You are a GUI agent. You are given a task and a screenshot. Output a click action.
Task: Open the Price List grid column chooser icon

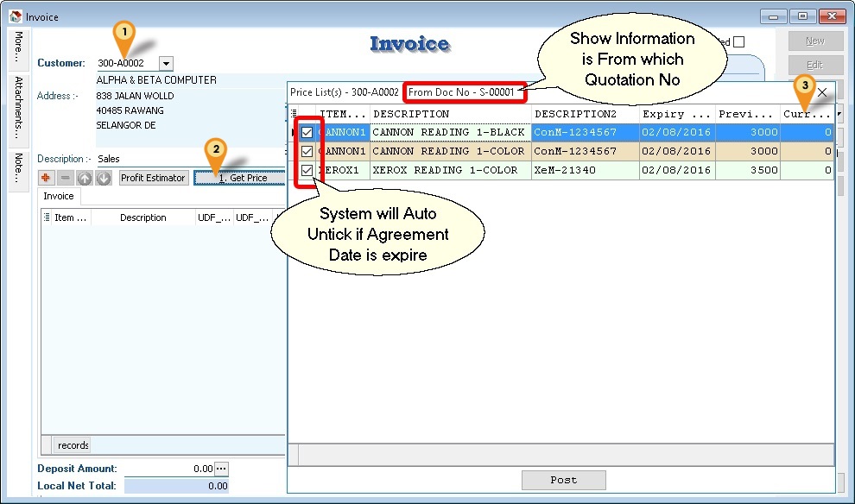pos(294,114)
